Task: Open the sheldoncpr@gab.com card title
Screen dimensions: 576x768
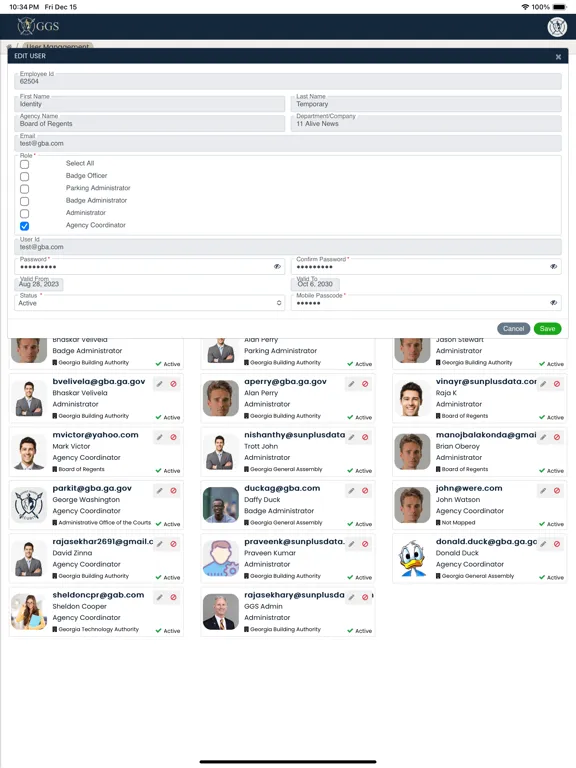Action: point(98,595)
